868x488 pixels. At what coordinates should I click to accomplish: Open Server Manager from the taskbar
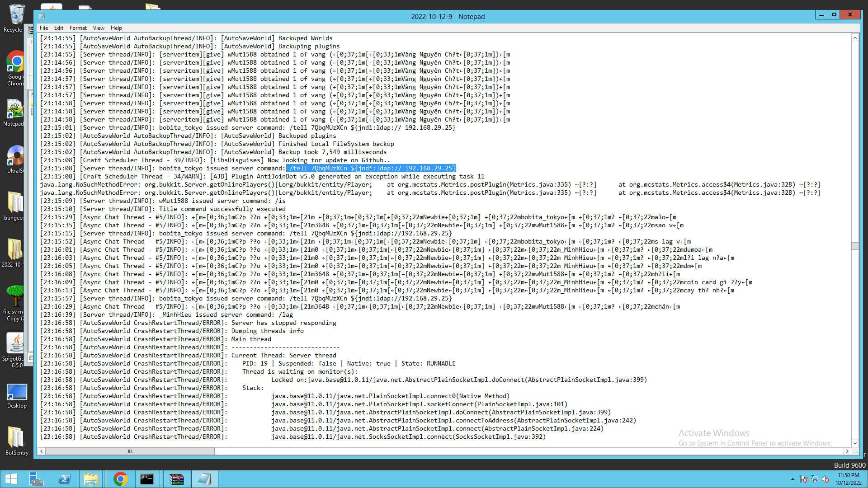[x=36, y=479]
